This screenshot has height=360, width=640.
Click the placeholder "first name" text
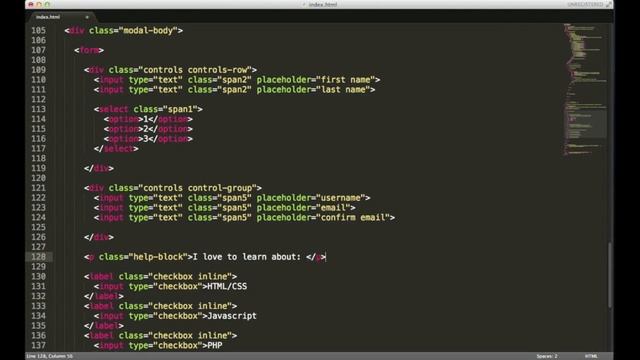346,80
